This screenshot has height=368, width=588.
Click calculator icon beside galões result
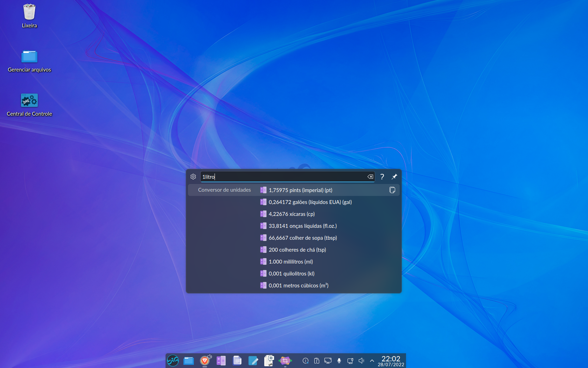[x=263, y=202]
